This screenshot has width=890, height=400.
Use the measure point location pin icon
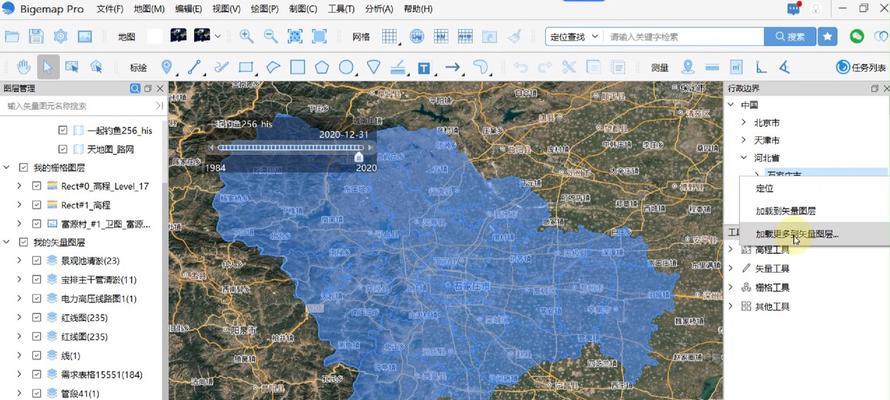(688, 67)
